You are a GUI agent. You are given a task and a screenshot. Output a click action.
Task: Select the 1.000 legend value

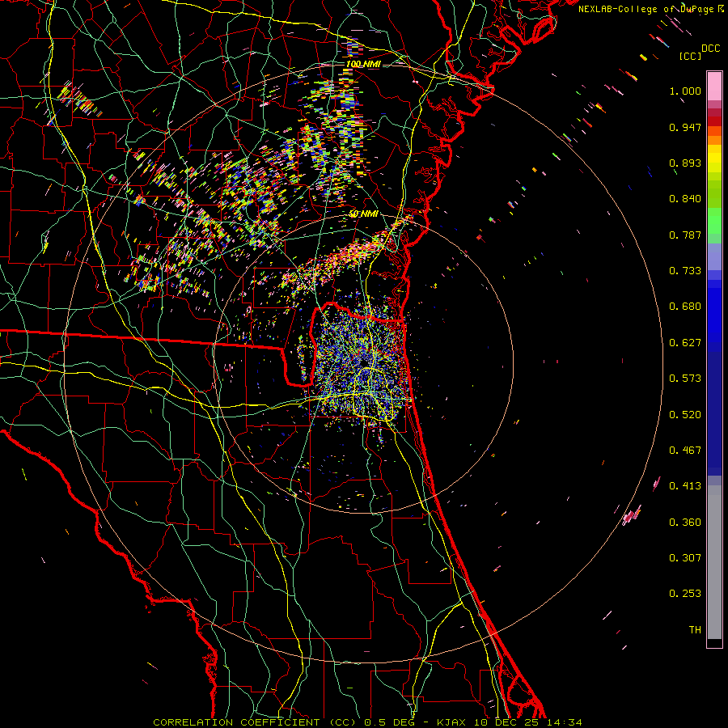[x=685, y=91]
